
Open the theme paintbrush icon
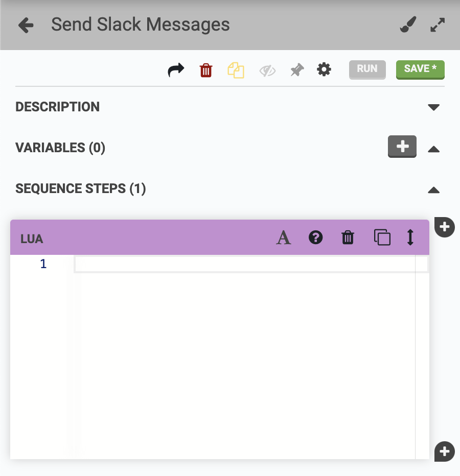click(x=407, y=24)
